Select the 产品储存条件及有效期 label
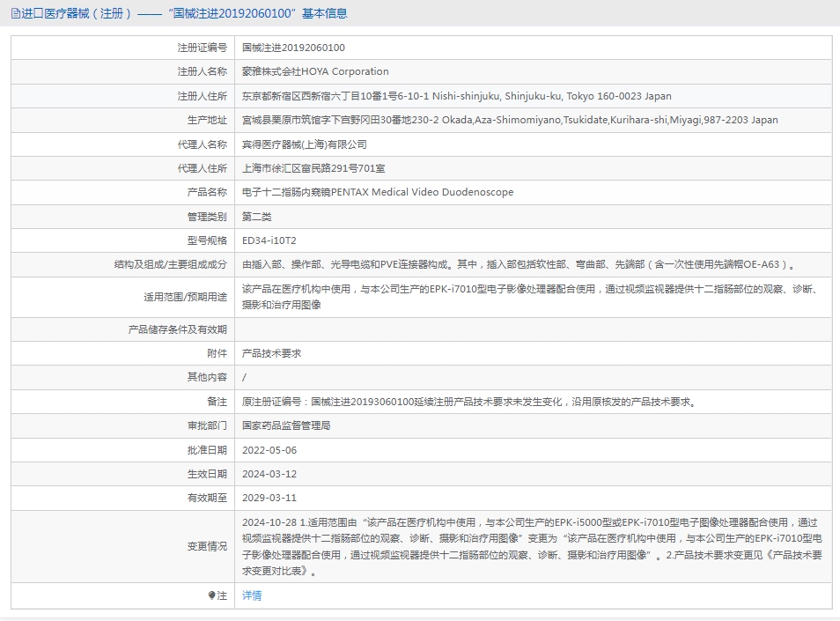Image resolution: width=840 pixels, height=621 pixels. 177,329
